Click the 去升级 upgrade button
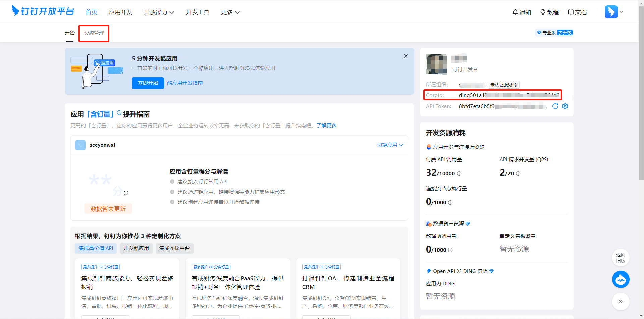 565,33
